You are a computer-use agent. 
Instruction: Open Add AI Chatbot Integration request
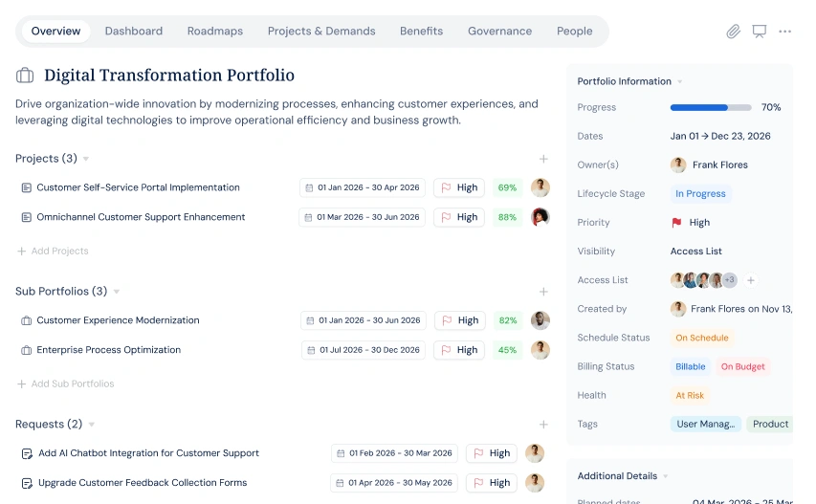coord(148,453)
